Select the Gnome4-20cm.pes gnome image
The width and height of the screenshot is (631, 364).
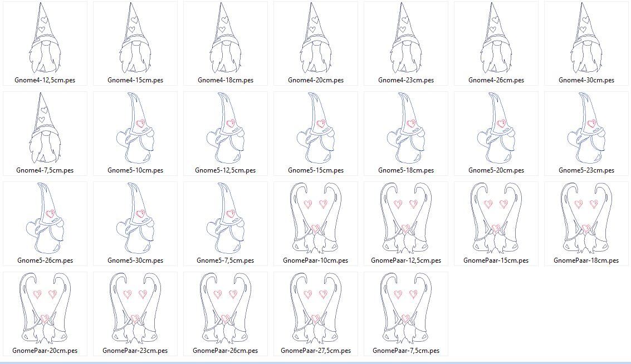(316, 39)
